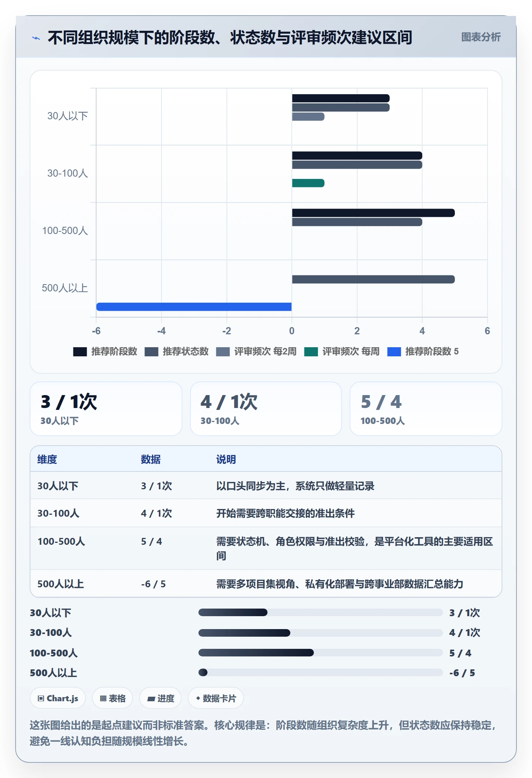Click the 500人以上 progress bar
This screenshot has width=532, height=778.
320,672
